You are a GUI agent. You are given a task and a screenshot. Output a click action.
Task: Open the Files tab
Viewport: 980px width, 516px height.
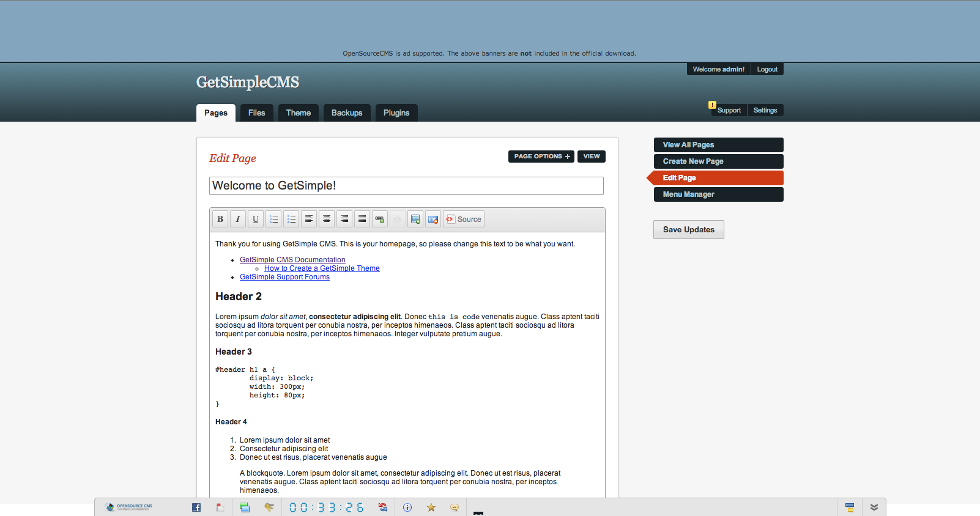[257, 112]
